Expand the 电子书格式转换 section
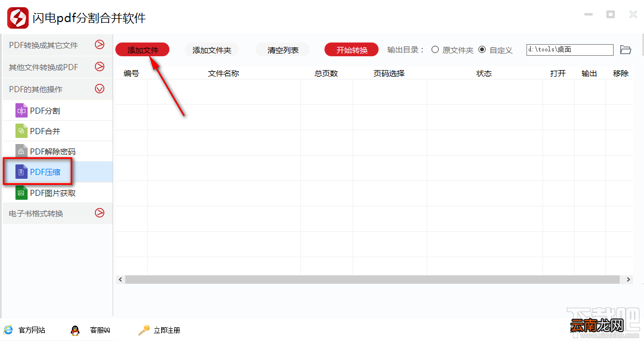 pos(99,213)
